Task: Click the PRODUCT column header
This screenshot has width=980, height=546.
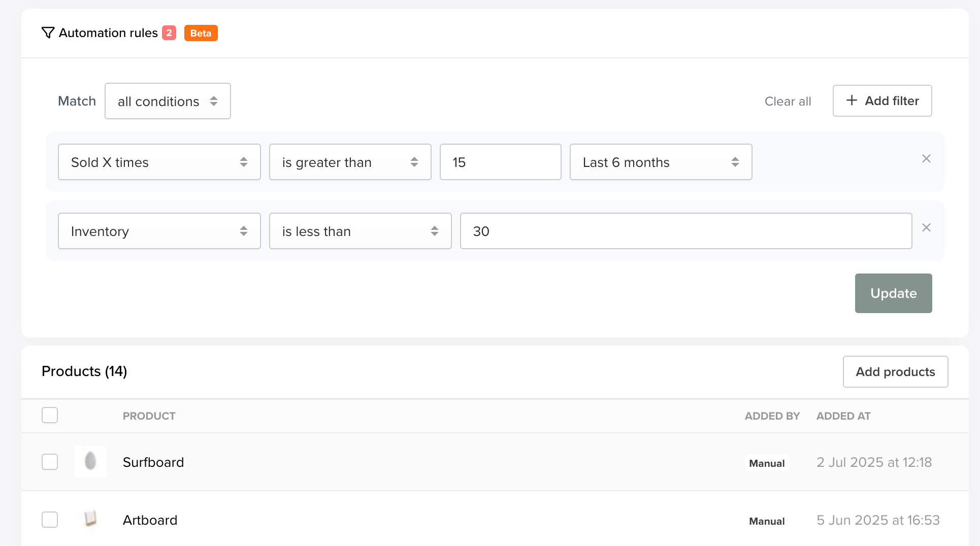Action: coord(149,416)
